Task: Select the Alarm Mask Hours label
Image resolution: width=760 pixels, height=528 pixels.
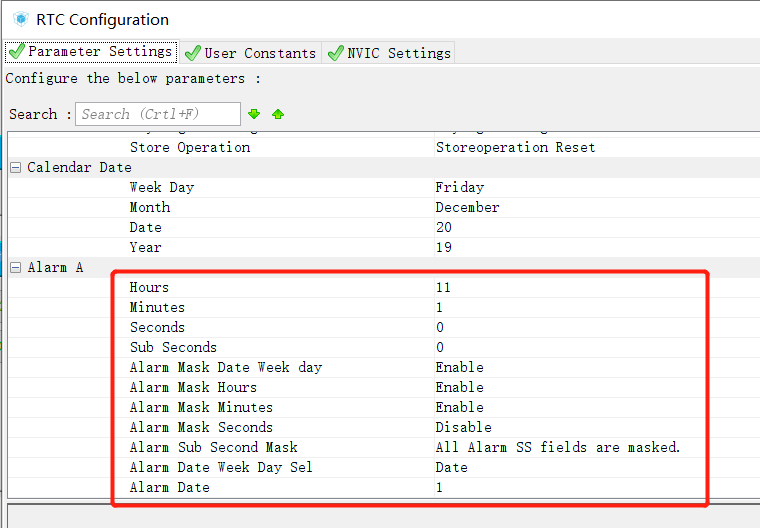Action: 193,387
